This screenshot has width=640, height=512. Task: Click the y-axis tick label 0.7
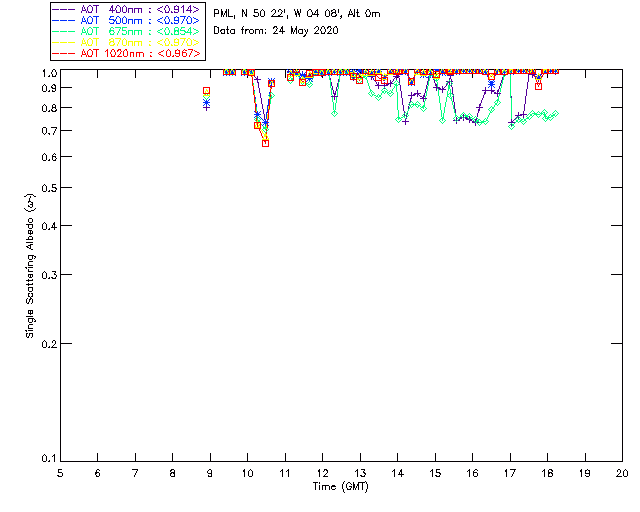(49, 131)
